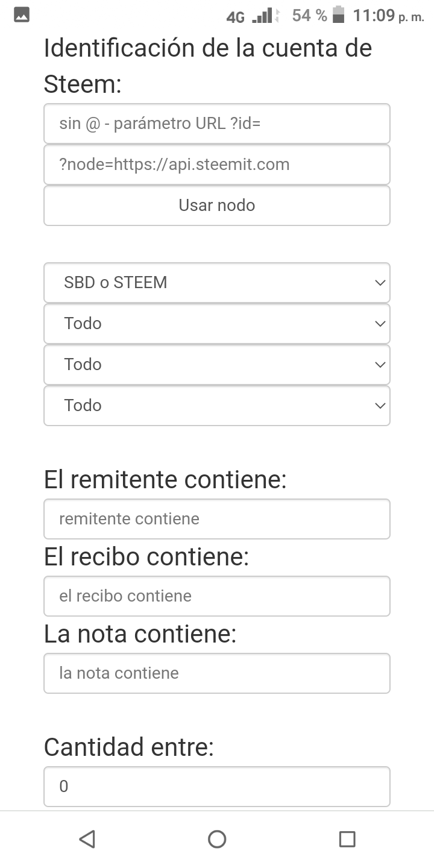The image size is (434, 868).
Task: Tap the chevron arrow on SBD o STEEM selector
Action: [380, 283]
